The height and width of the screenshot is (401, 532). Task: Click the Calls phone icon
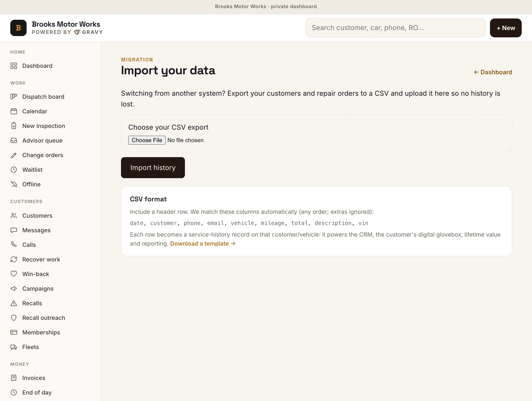point(14,245)
